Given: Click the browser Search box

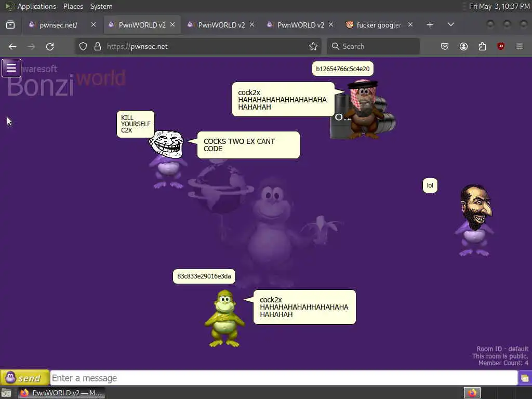Looking at the screenshot, I should tap(373, 46).
